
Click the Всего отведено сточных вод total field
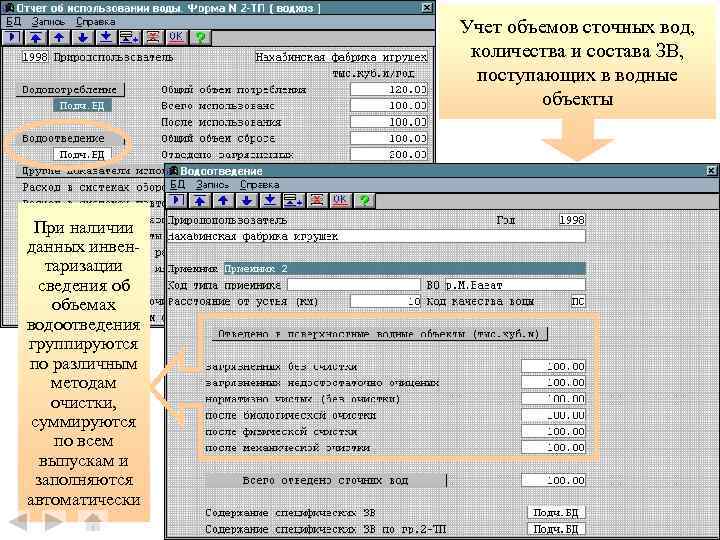pyautogui.click(x=553, y=480)
